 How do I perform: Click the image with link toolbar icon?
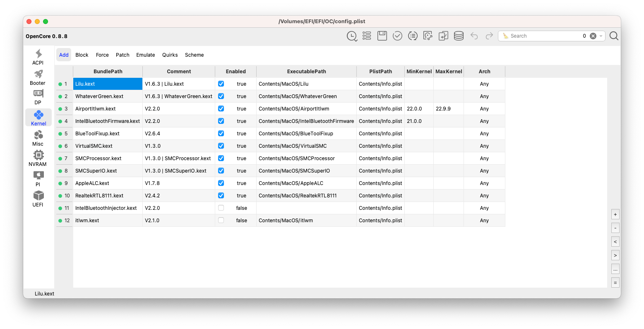click(428, 36)
